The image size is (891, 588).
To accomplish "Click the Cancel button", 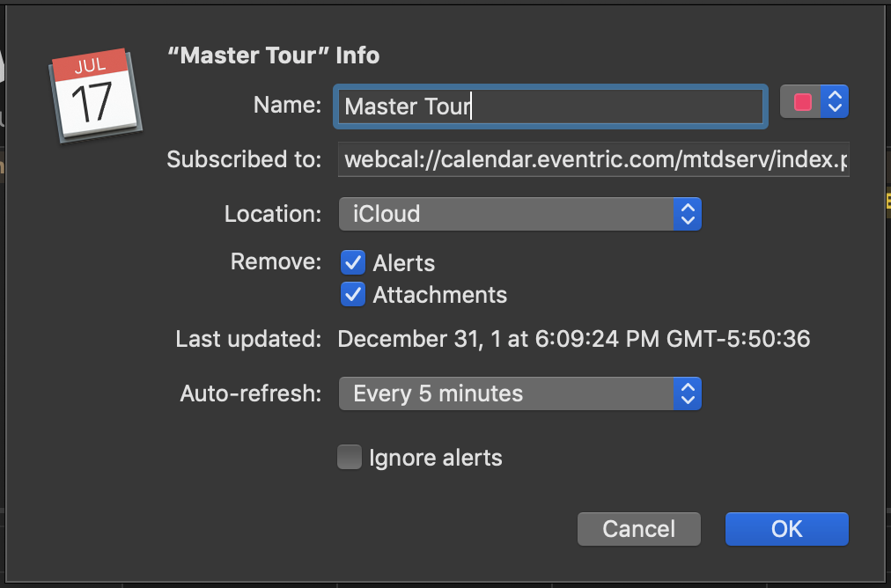I will [x=638, y=529].
